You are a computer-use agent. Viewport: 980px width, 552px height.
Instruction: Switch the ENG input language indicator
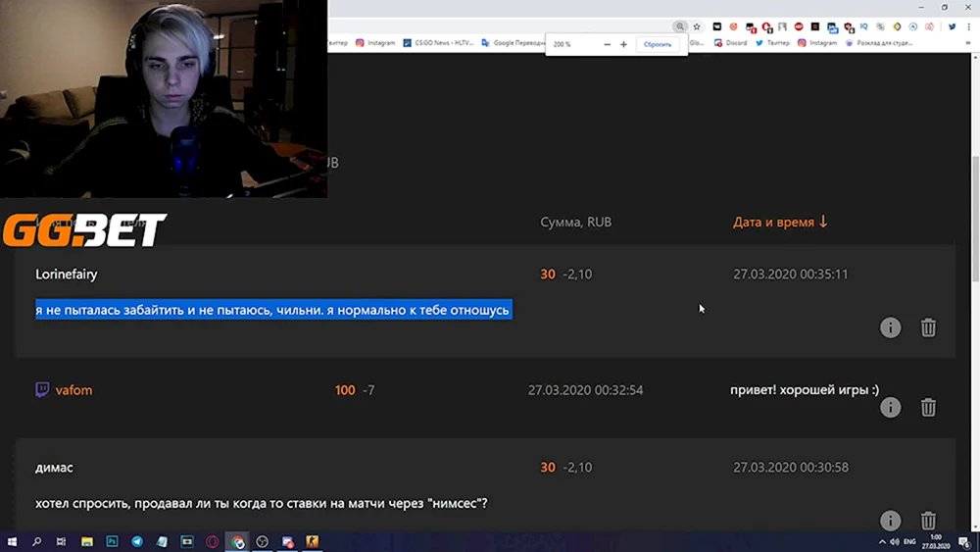(x=910, y=542)
